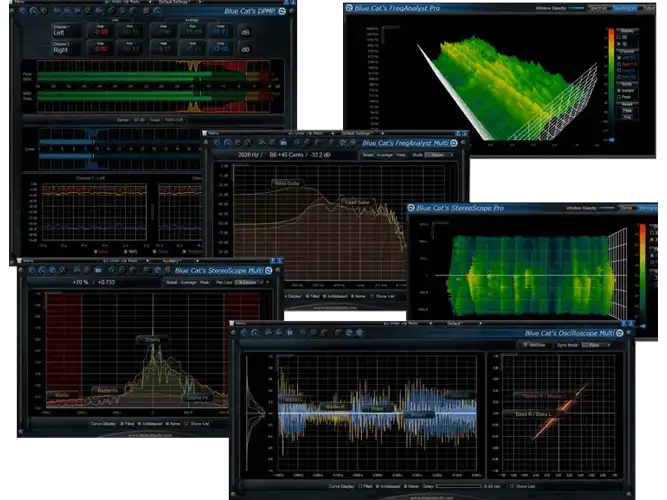Go to next preset in FreqAnalyst Multi

(382, 133)
